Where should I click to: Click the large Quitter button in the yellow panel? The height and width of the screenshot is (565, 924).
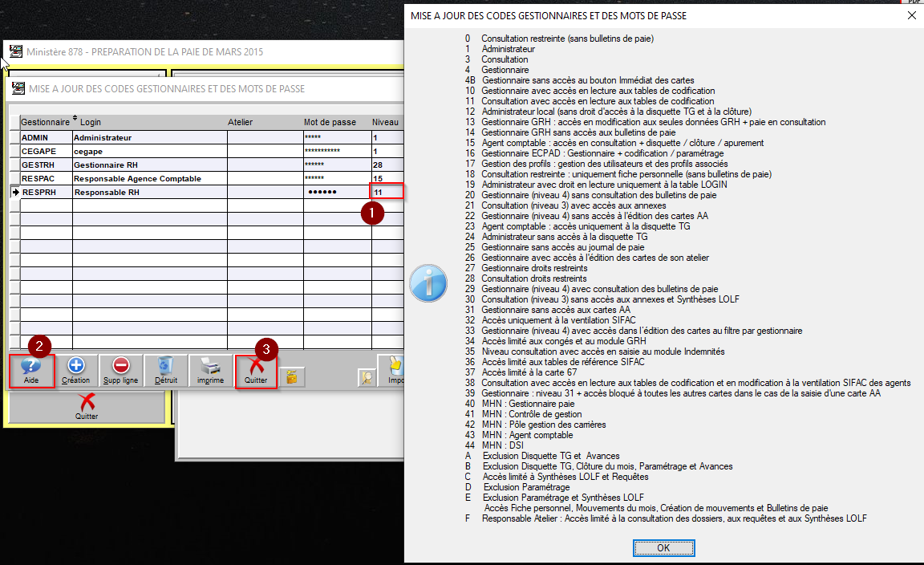pyautogui.click(x=87, y=407)
